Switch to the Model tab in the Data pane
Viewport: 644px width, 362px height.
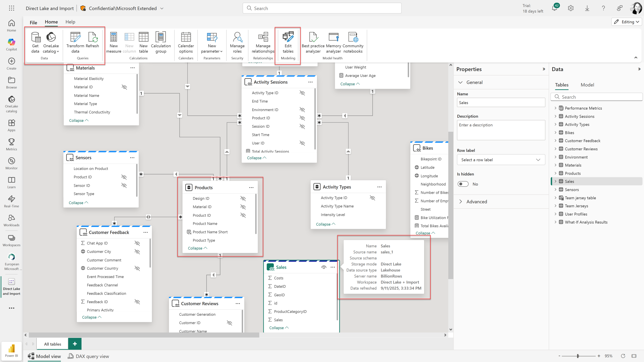tap(587, 85)
